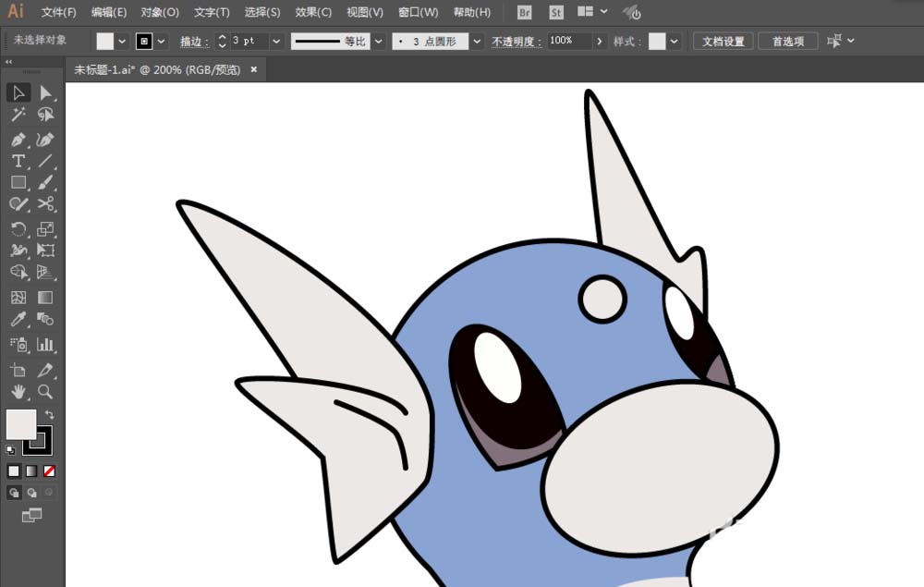Open the 对象(O) menu
The image size is (924, 587).
(160, 12)
